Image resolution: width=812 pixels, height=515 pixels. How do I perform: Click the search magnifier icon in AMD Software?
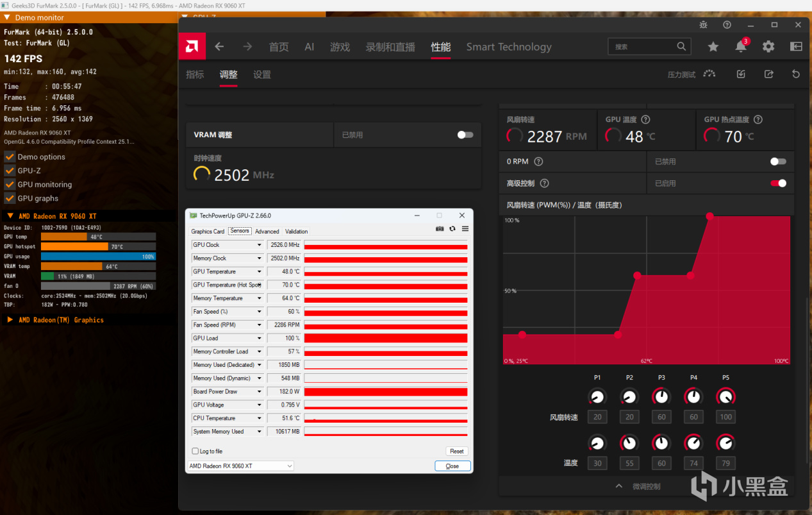coord(681,46)
